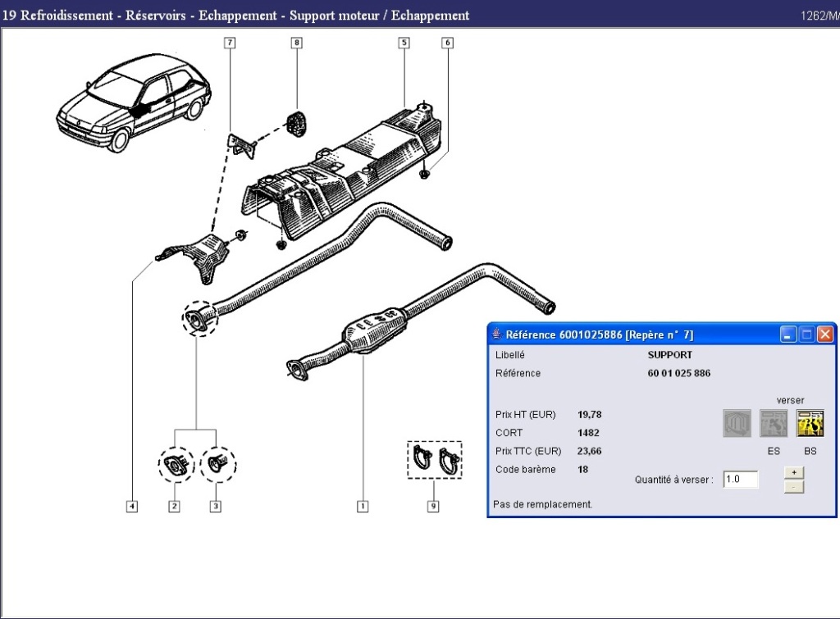
Task: Maximize the Référence 6001025886 dialog
Action: click(x=806, y=335)
